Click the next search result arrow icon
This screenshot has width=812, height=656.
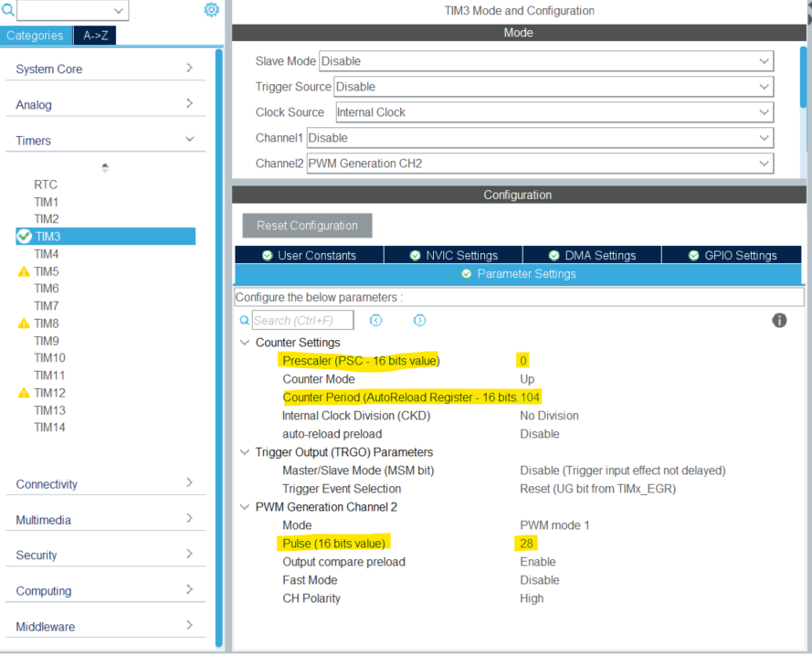419,320
